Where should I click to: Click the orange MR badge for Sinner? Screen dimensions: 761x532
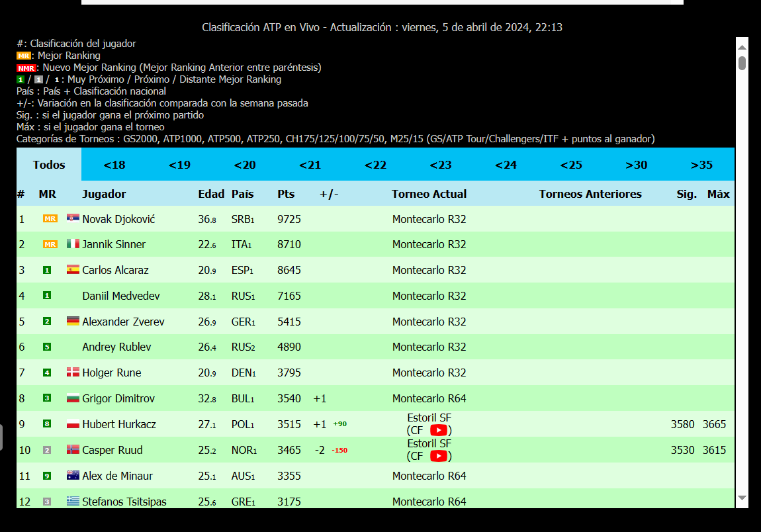[50, 244]
